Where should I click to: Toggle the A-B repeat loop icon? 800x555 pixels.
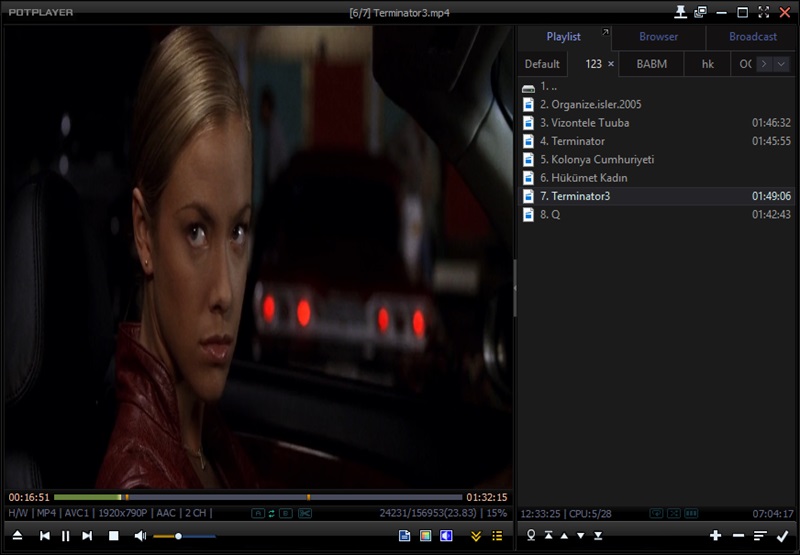pos(272,513)
